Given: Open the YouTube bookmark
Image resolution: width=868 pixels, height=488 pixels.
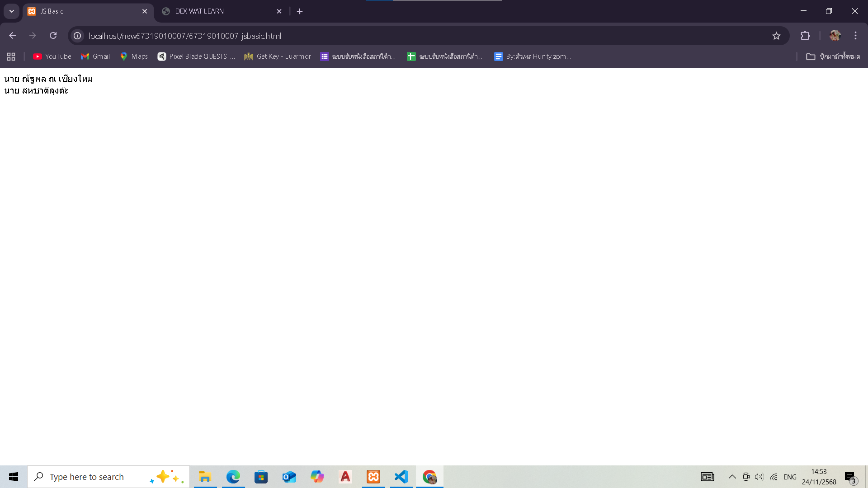Looking at the screenshot, I should click(52, 56).
